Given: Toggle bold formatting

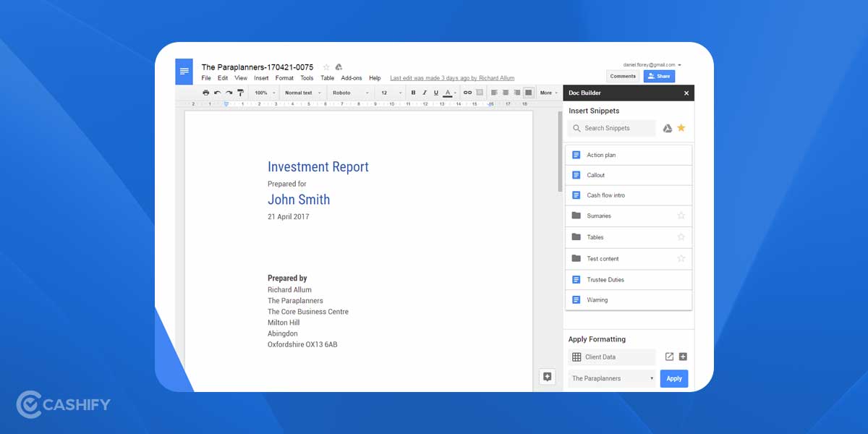Looking at the screenshot, I should pos(413,93).
